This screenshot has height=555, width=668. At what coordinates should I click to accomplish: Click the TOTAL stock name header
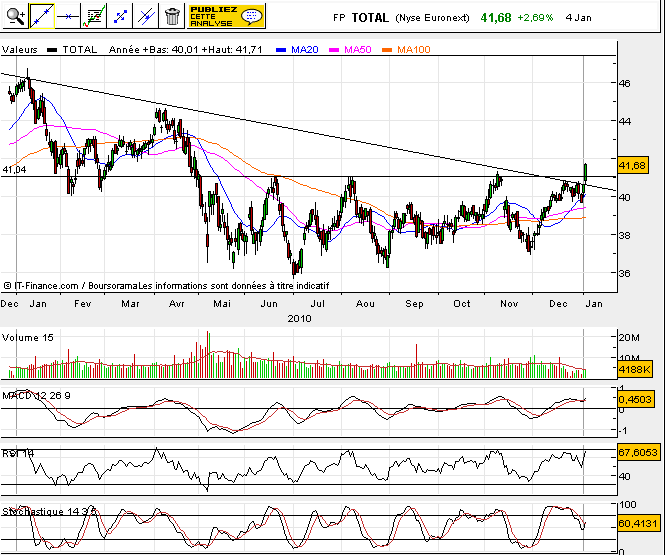tap(370, 18)
